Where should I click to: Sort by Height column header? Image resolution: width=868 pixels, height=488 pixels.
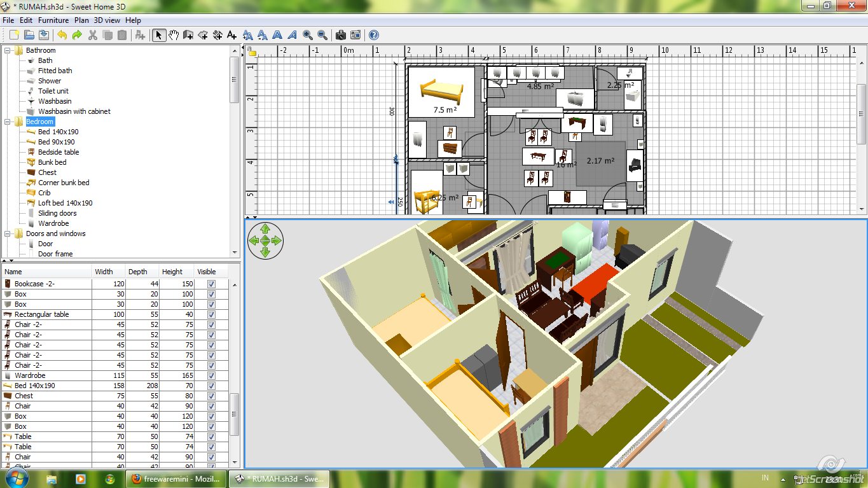click(x=177, y=272)
